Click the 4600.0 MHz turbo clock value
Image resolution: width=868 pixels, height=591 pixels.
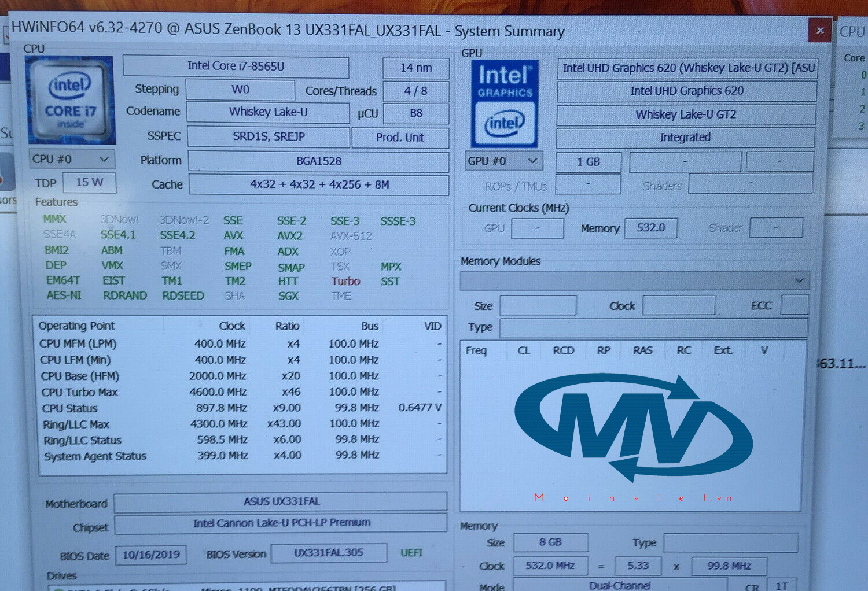[218, 392]
